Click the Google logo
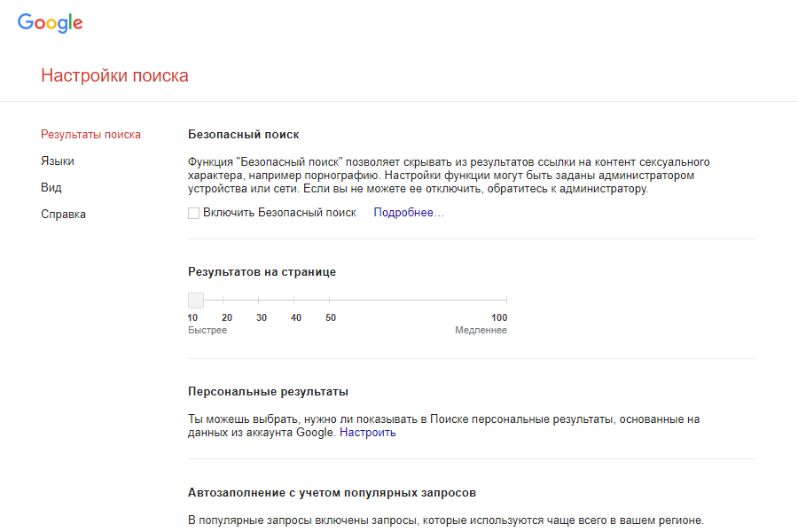Screen dimensions: 798x532 click(x=50, y=24)
